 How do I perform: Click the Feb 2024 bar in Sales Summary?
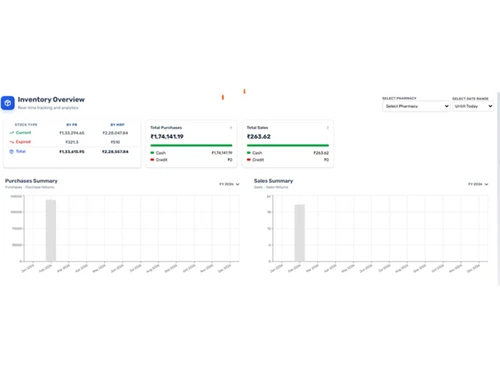[300, 233]
